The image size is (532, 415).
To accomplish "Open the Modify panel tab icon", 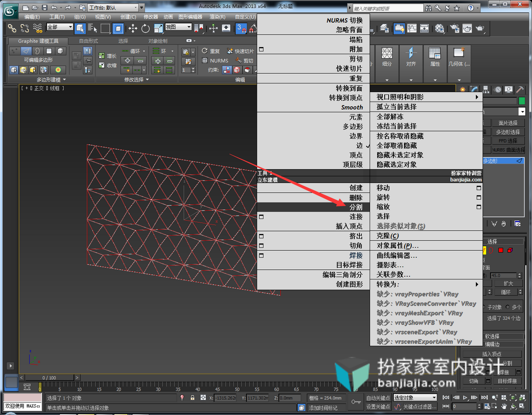I will [x=474, y=89].
